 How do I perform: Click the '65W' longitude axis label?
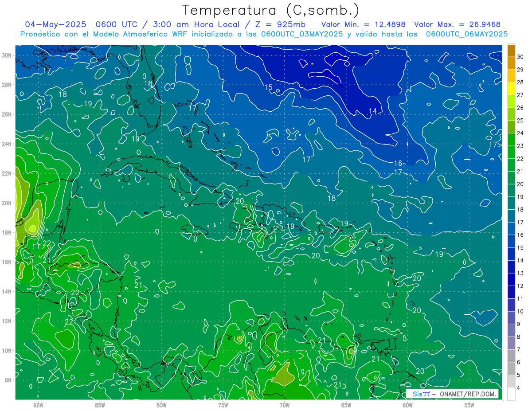(x=346, y=405)
